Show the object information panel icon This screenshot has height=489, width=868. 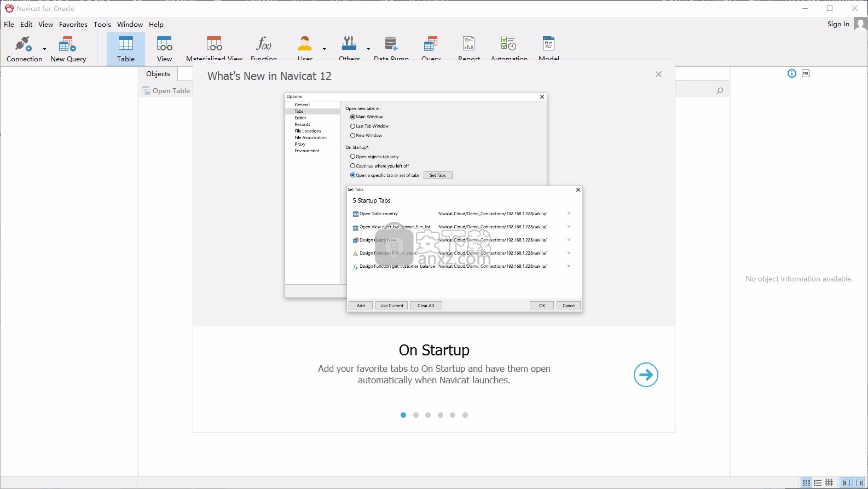[792, 73]
